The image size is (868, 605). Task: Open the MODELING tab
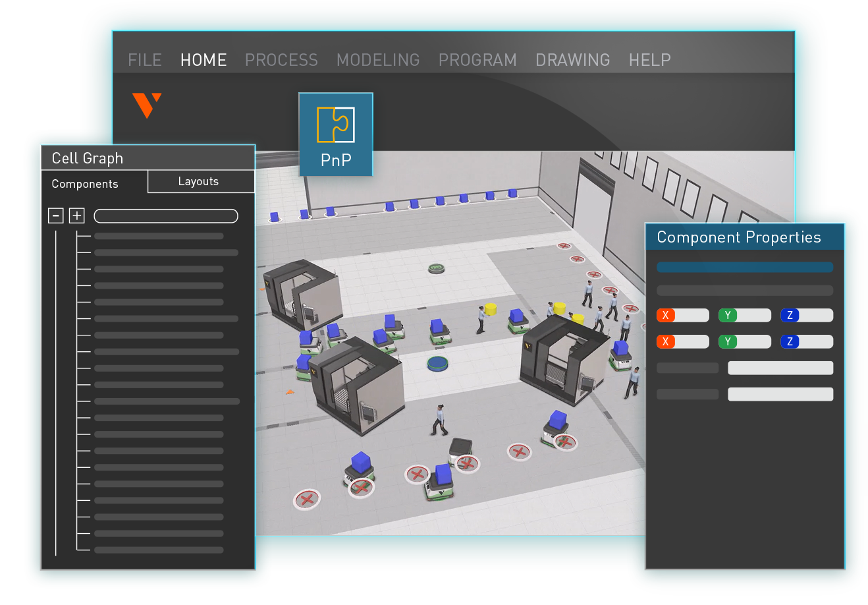click(378, 60)
